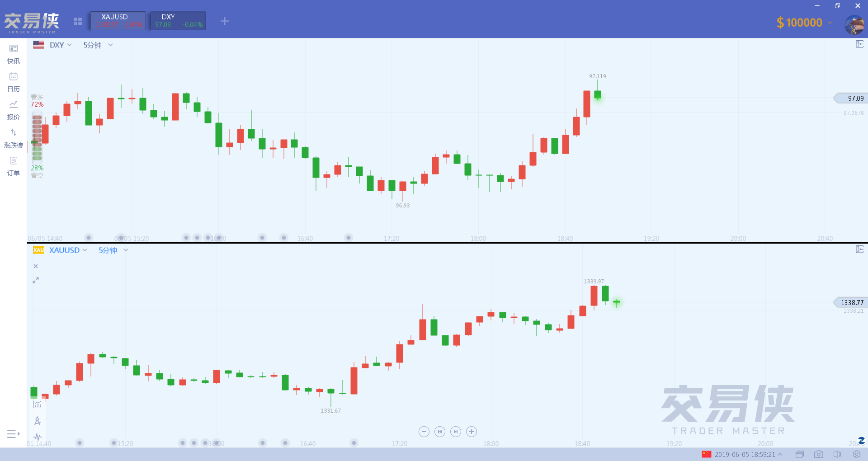Click the grid layout icon near logo
The width and height of the screenshot is (868, 461).
point(78,21)
